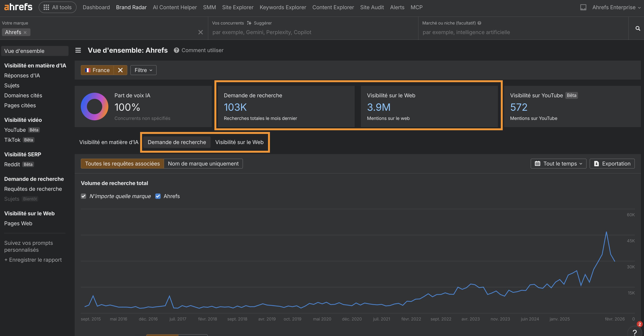Click the help icon next to Marché ou niche
644x336 pixels.
pyautogui.click(x=479, y=23)
